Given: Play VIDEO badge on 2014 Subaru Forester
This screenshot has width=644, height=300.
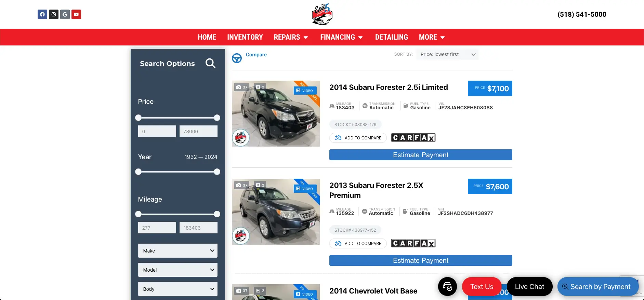Looking at the screenshot, I should (x=305, y=91).
